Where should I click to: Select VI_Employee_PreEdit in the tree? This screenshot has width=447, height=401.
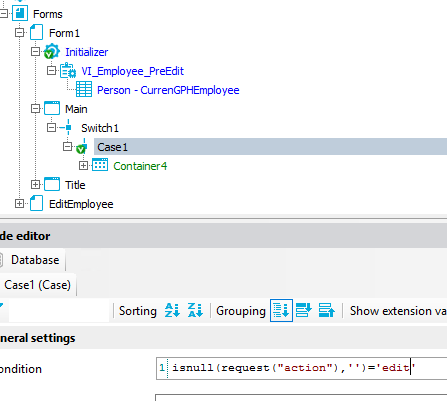tap(133, 71)
